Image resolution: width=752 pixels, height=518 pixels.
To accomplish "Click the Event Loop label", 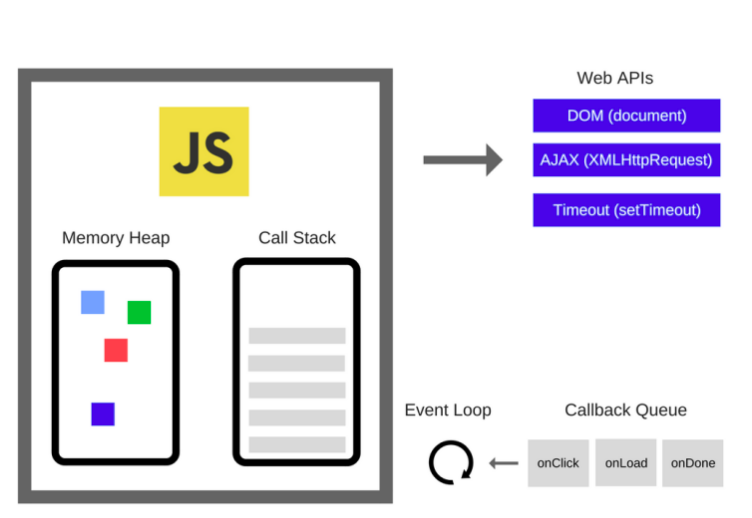I will 448,410.
